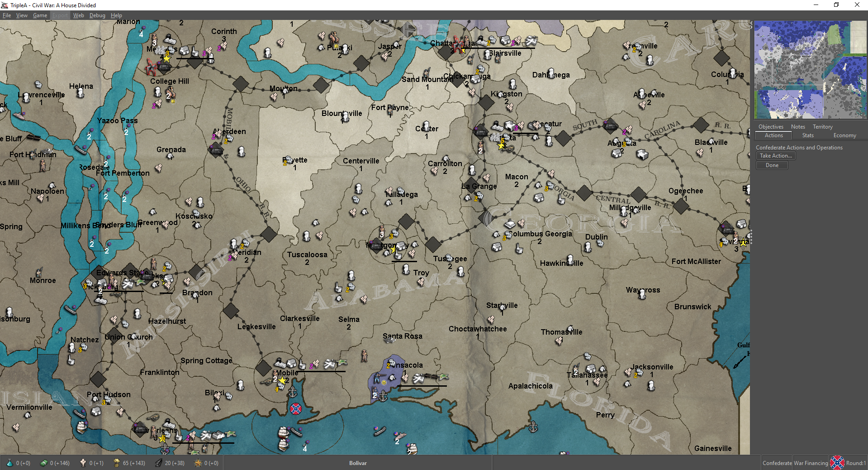Open the Objectives tab

click(771, 127)
